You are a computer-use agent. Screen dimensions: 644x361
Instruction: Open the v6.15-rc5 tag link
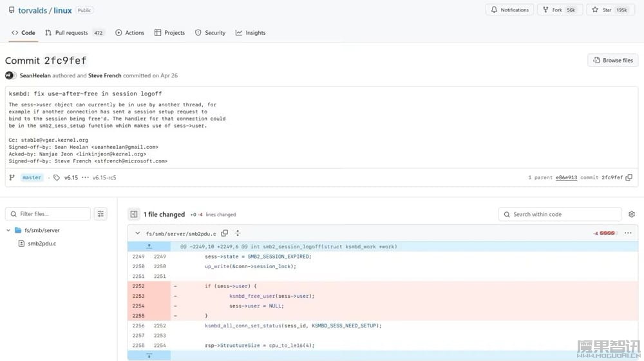point(104,178)
